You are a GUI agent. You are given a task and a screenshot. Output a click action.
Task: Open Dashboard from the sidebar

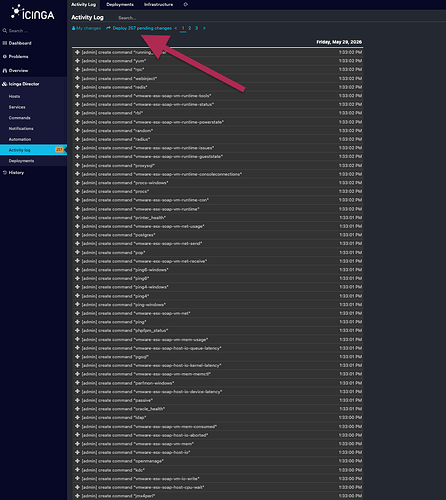pos(20,43)
